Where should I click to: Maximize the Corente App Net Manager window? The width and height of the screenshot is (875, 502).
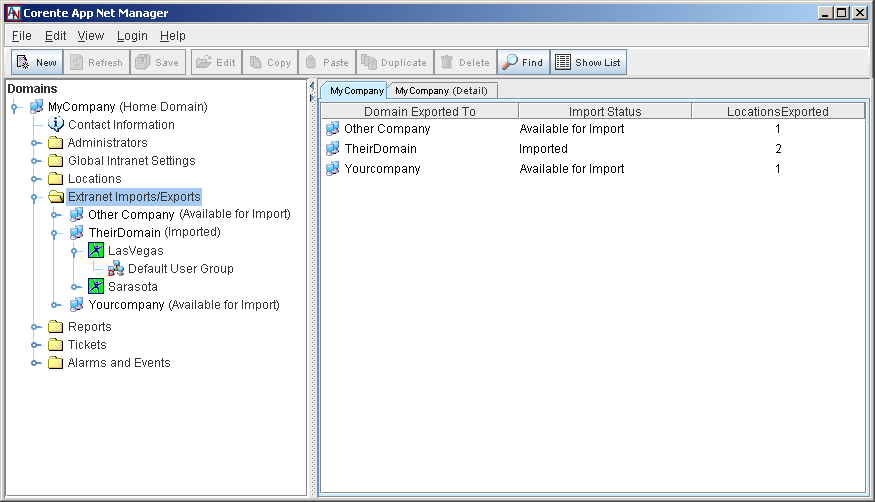click(x=843, y=12)
